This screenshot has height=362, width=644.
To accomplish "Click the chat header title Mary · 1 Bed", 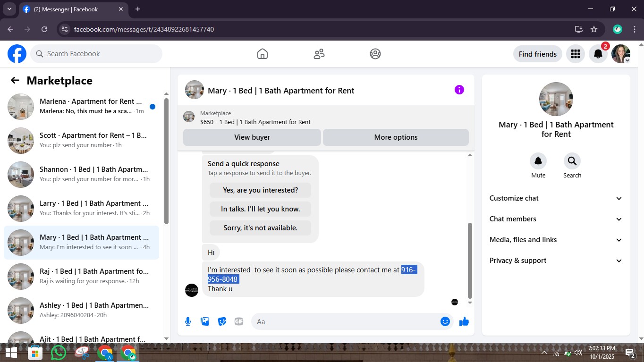I will click(x=281, y=91).
